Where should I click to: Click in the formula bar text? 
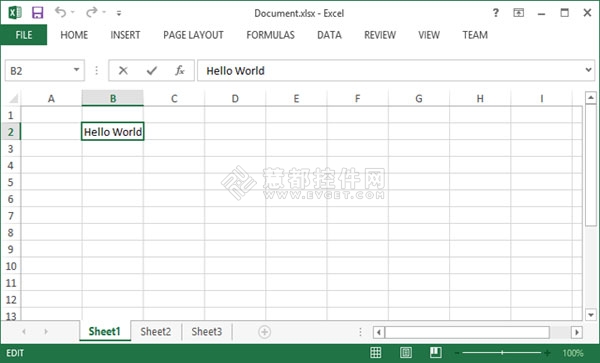pyautogui.click(x=235, y=71)
